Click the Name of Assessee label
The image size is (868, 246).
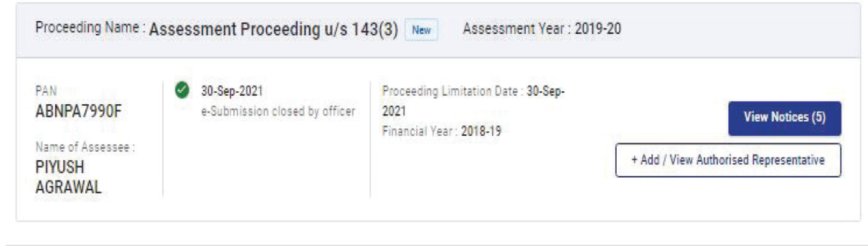point(85,146)
